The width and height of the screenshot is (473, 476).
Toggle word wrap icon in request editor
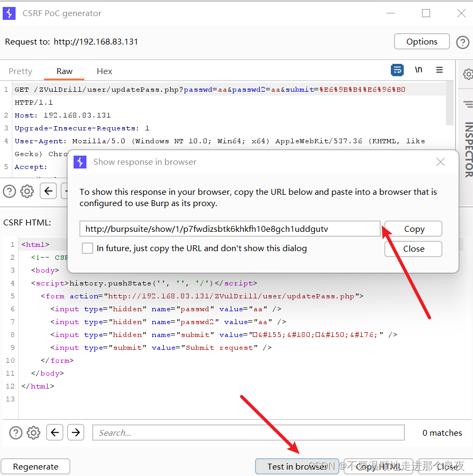tap(397, 70)
